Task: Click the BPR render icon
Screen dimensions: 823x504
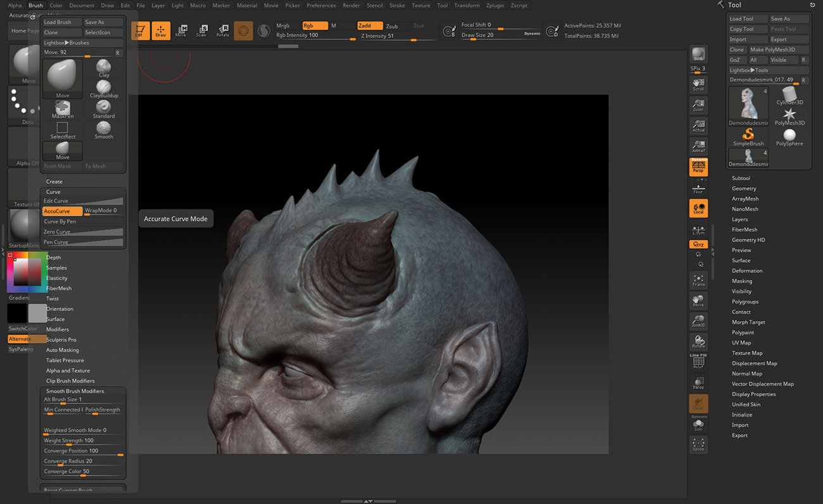Action: [698, 54]
